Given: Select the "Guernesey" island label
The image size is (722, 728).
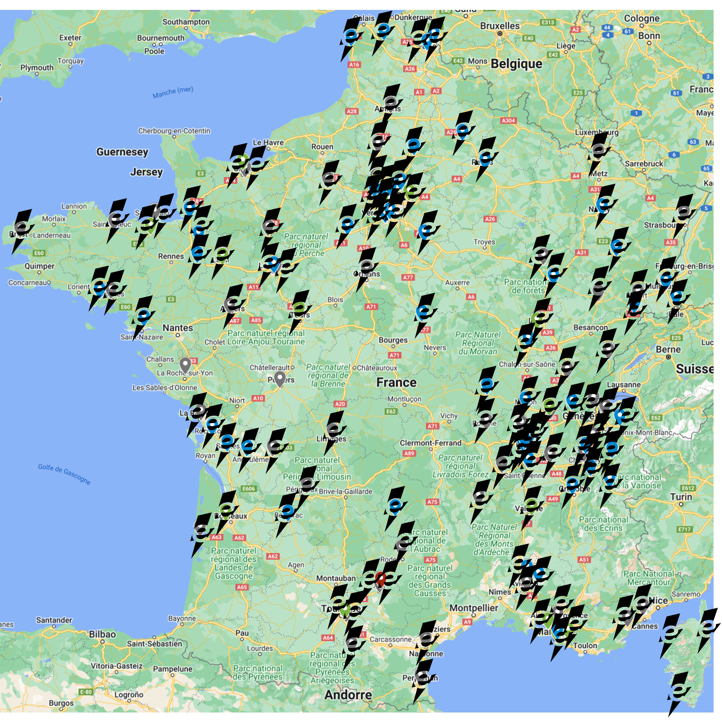Looking at the screenshot, I should tap(122, 152).
